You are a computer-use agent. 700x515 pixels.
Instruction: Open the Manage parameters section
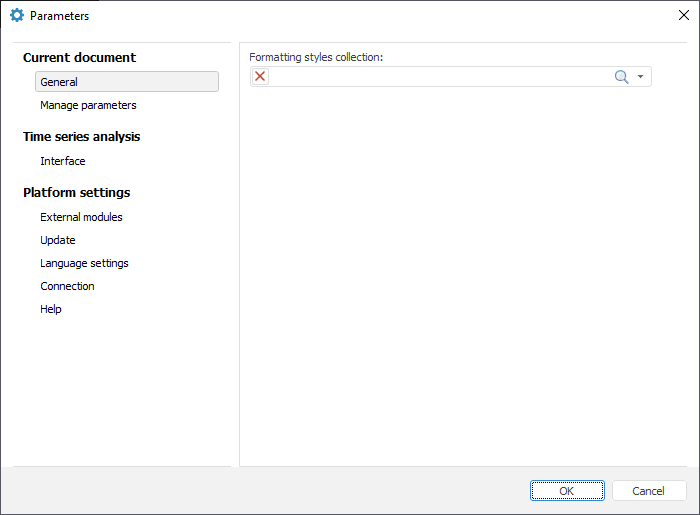(x=88, y=105)
